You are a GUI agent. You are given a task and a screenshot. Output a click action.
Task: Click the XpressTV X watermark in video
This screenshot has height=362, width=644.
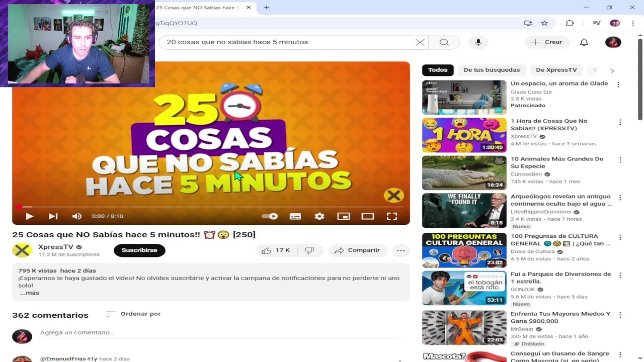tap(394, 196)
